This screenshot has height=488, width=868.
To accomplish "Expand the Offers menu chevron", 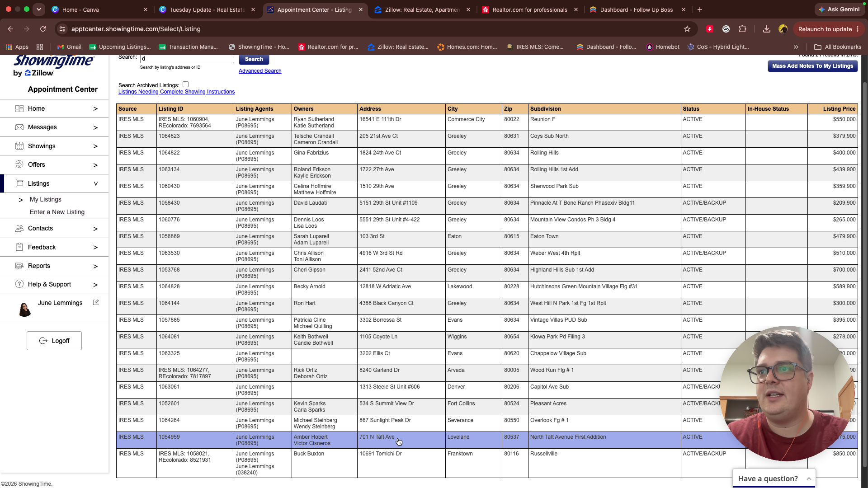I will (x=95, y=165).
